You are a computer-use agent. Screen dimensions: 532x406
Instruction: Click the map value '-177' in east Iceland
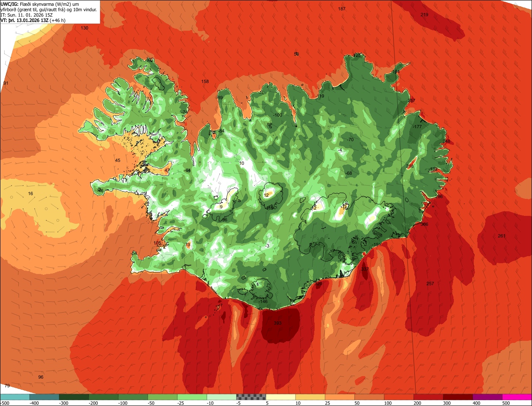tap(417, 127)
